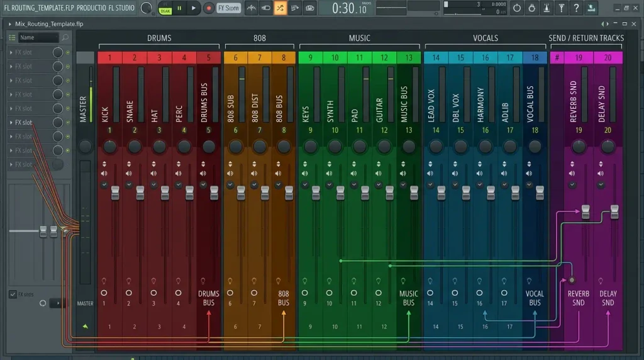This screenshot has height=360, width=644.
Task: Select track header tab number 14
Action: (x=436, y=57)
